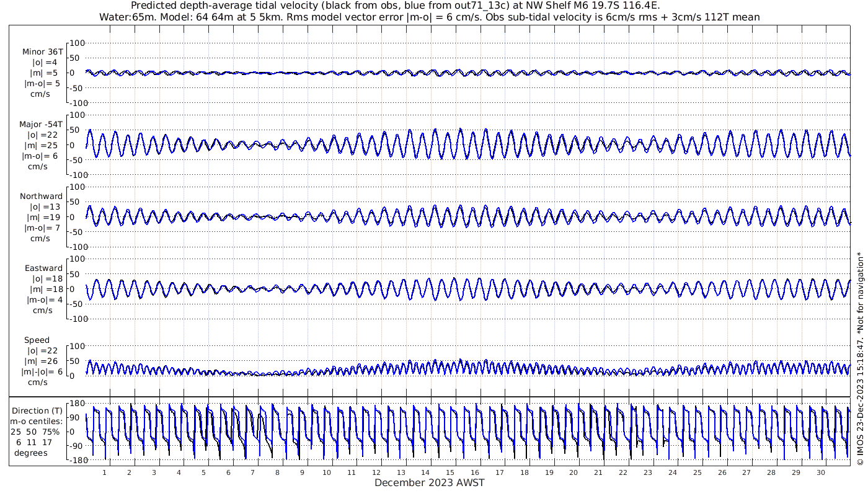Screen dimensions: 868x496
Task: Click the '100' tick of the Eastward panel axis
Action: pyautogui.click(x=76, y=259)
